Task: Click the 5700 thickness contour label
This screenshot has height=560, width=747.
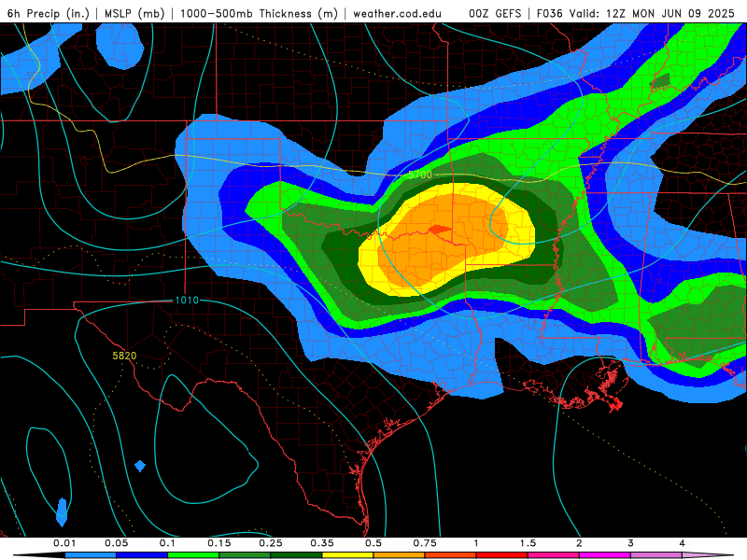Action: [420, 175]
